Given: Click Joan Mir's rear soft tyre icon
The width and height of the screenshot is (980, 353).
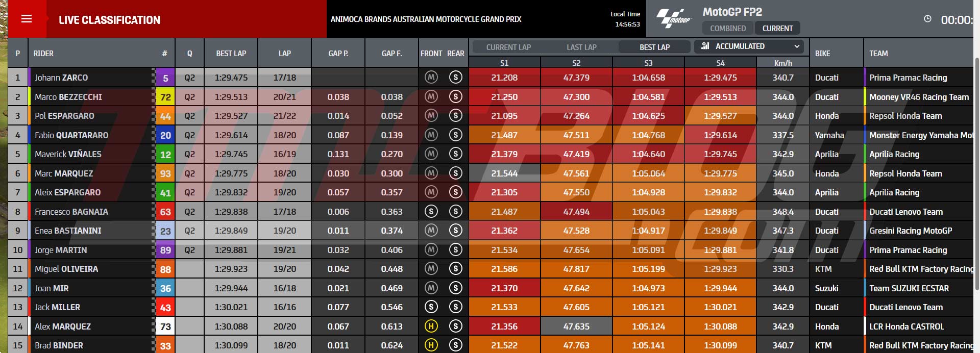Looking at the screenshot, I should coord(456,288).
